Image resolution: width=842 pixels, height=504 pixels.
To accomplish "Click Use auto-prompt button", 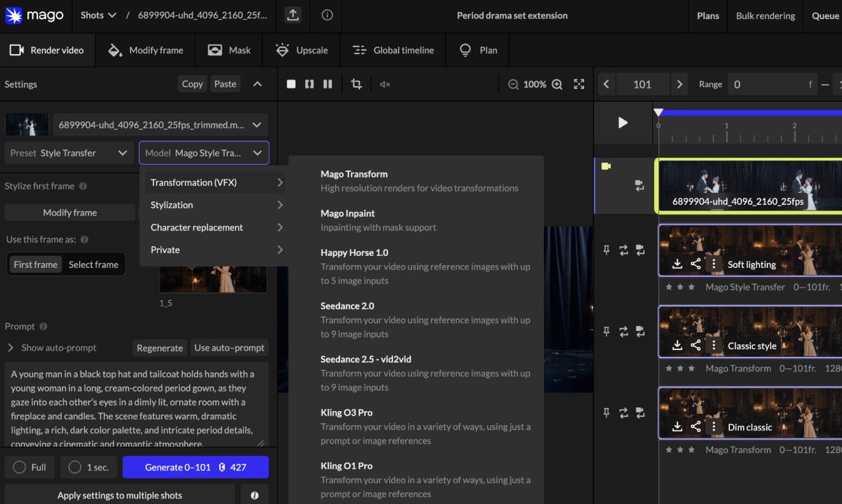I will [x=229, y=347].
